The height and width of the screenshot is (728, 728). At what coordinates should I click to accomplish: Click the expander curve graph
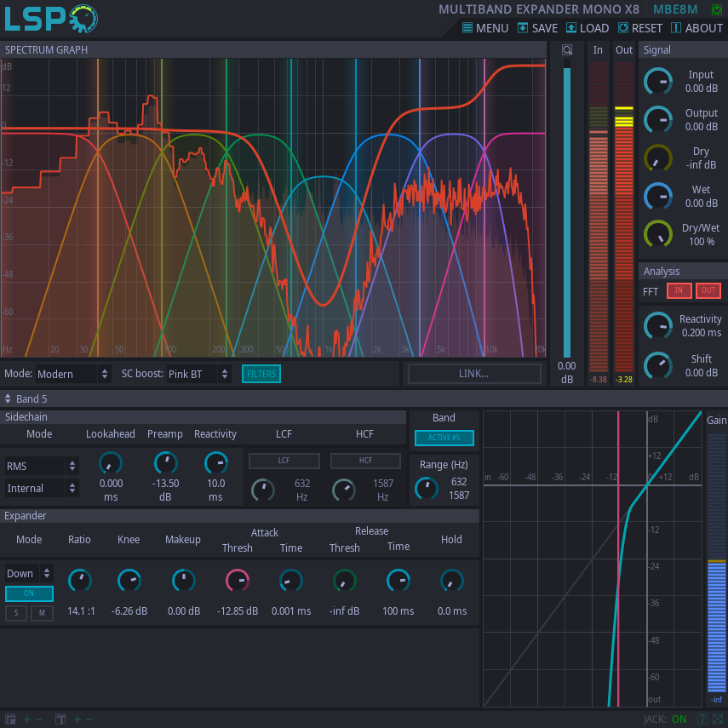pyautogui.click(x=593, y=559)
